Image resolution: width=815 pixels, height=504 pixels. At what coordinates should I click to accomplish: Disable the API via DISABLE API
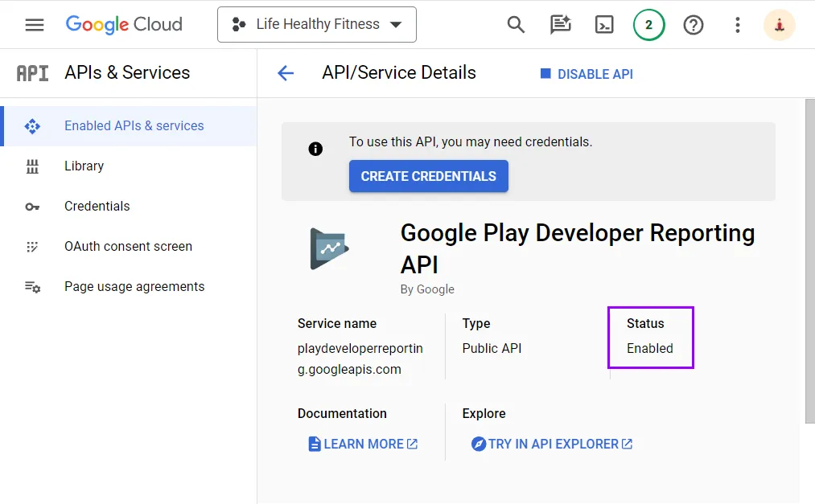586,73
